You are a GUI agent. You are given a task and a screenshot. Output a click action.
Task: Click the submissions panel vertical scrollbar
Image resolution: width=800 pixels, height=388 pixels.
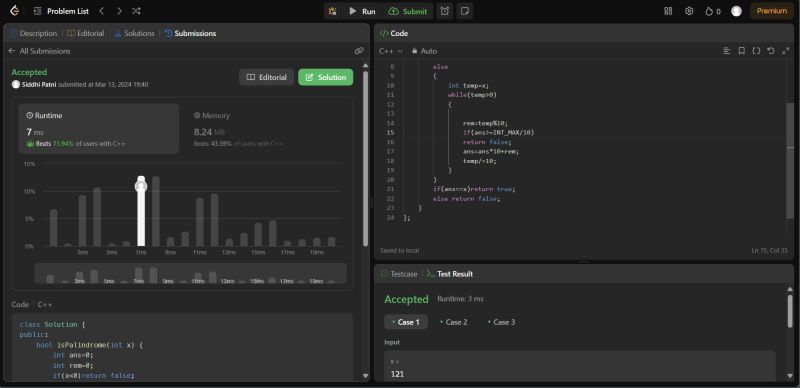click(365, 158)
